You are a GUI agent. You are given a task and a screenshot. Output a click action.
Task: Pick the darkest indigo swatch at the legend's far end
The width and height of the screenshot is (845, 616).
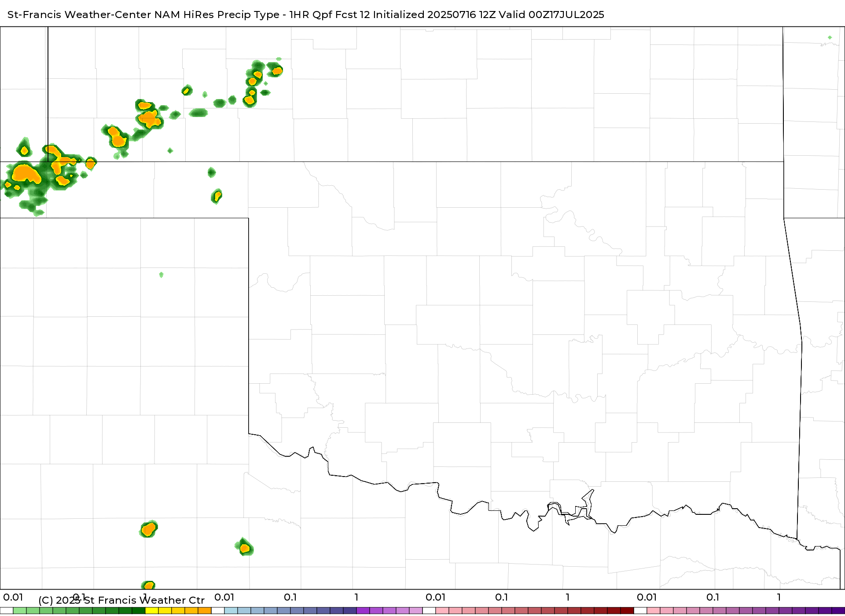[838, 611]
